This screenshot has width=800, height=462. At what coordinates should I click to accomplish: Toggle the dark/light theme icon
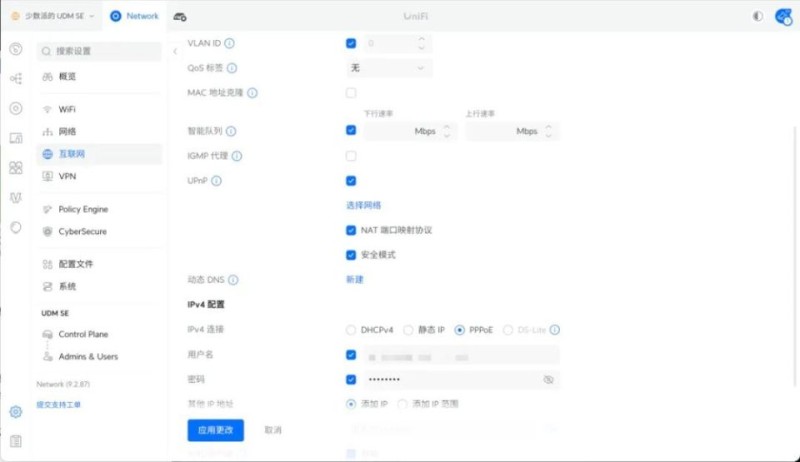757,17
